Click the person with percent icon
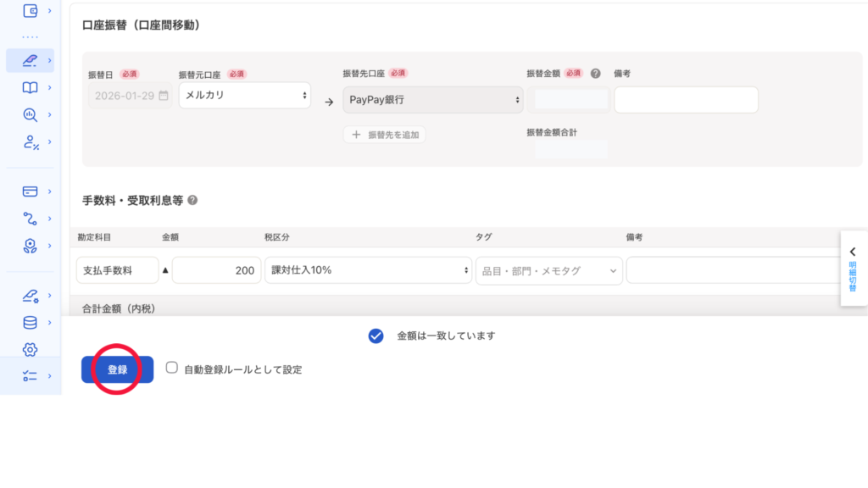Screen dimensions: 868x488 (x=31, y=141)
